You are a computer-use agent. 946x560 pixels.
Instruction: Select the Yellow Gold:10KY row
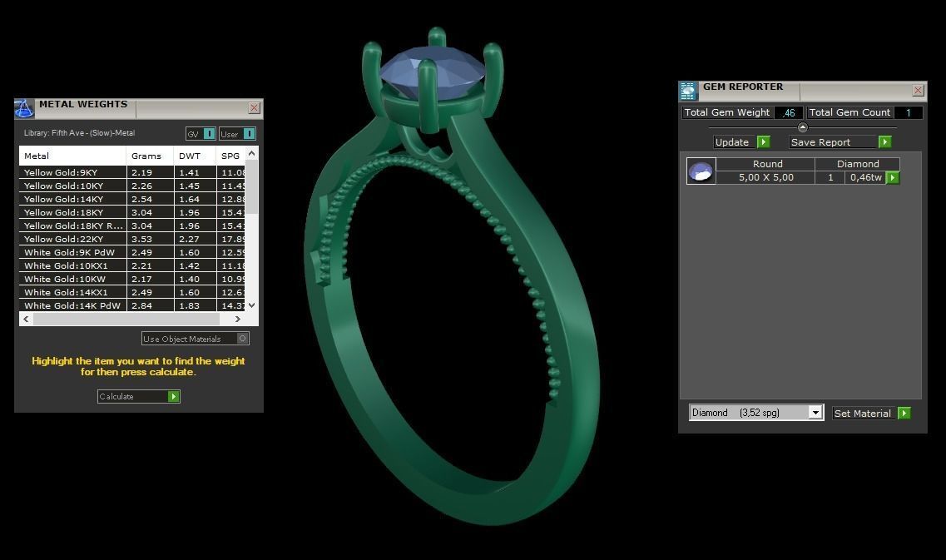tap(132, 186)
